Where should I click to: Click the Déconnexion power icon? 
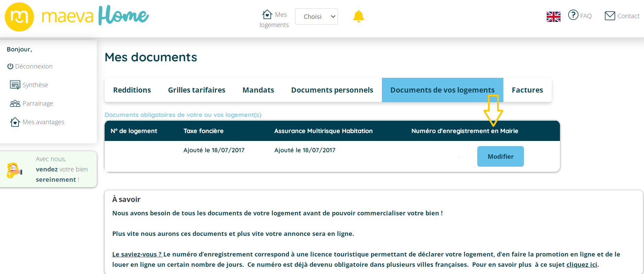click(10, 66)
